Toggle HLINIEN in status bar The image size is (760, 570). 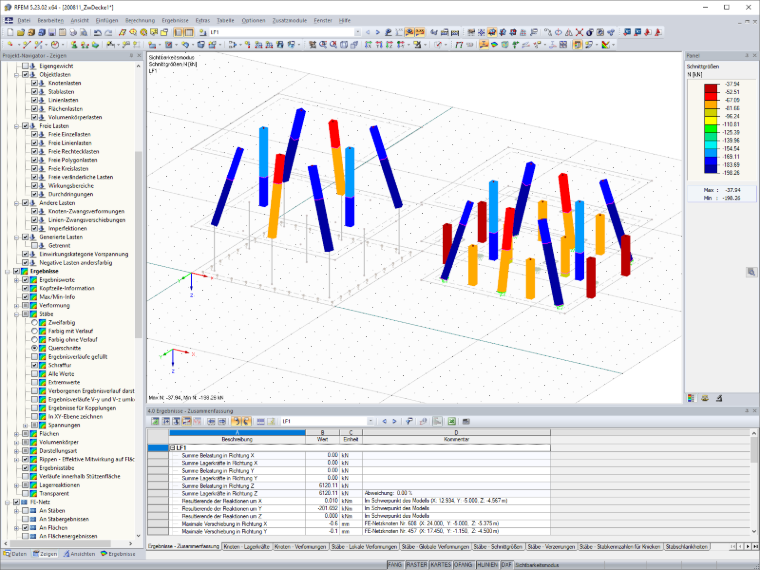pyautogui.click(x=487, y=565)
